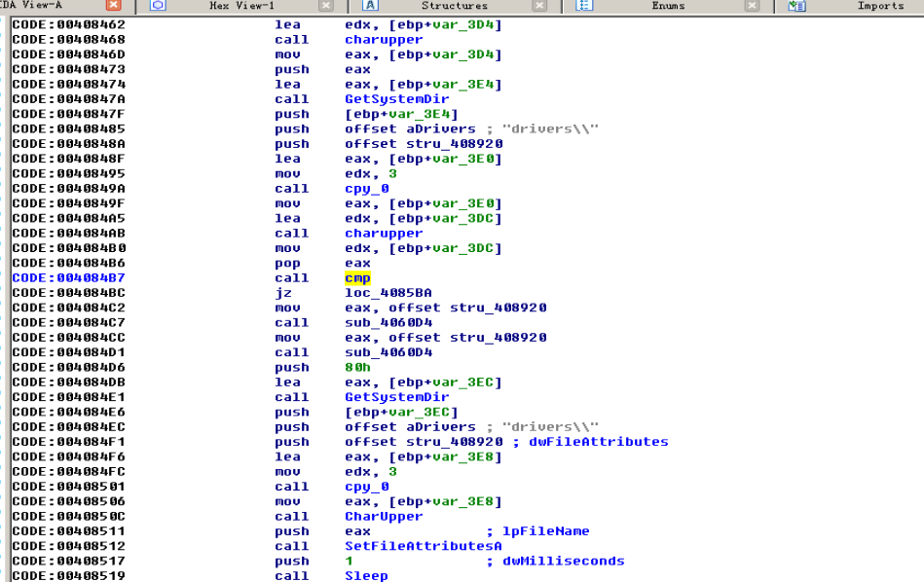Select the CharUpper call at 0040850C
This screenshot has width=924, height=582.
tap(384, 517)
